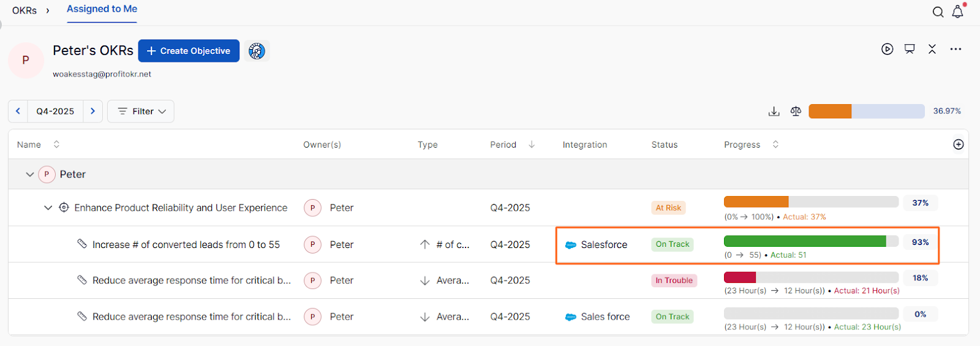Open the search magnifier icon

point(938,12)
